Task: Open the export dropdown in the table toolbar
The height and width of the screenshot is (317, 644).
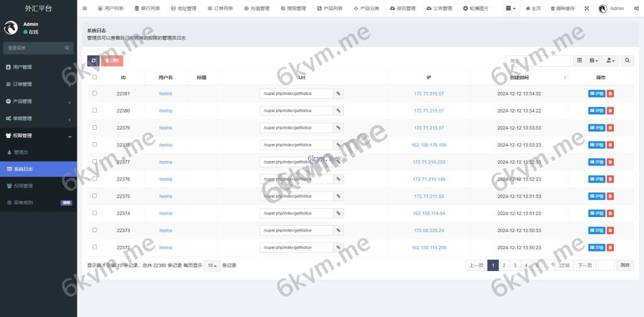Action: pos(610,61)
